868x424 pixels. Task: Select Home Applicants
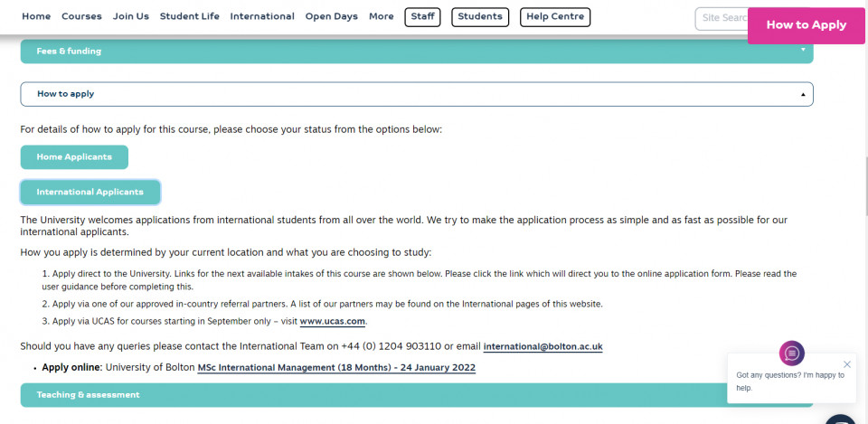[x=74, y=157]
